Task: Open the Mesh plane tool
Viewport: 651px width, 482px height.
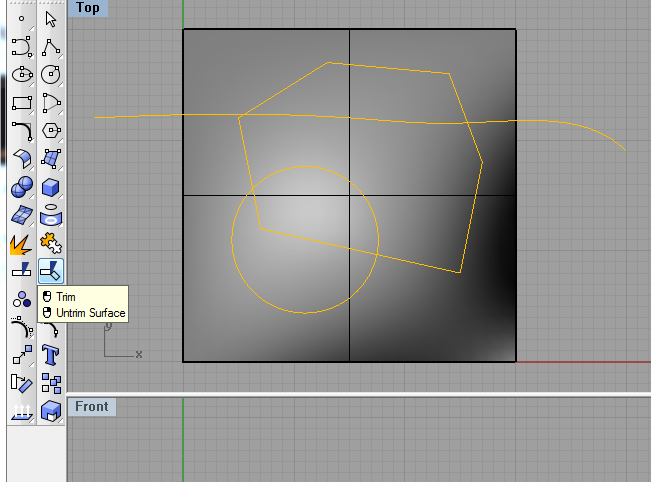Action: [22, 215]
